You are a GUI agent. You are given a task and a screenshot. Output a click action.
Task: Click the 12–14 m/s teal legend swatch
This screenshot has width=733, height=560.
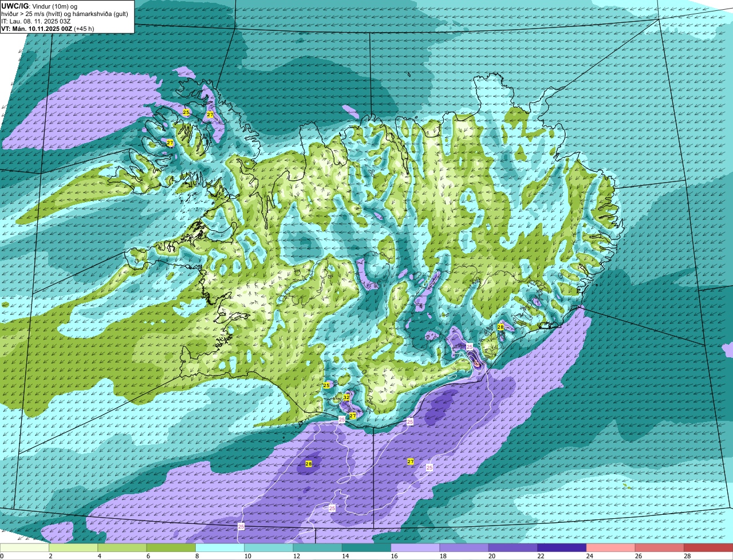318,548
